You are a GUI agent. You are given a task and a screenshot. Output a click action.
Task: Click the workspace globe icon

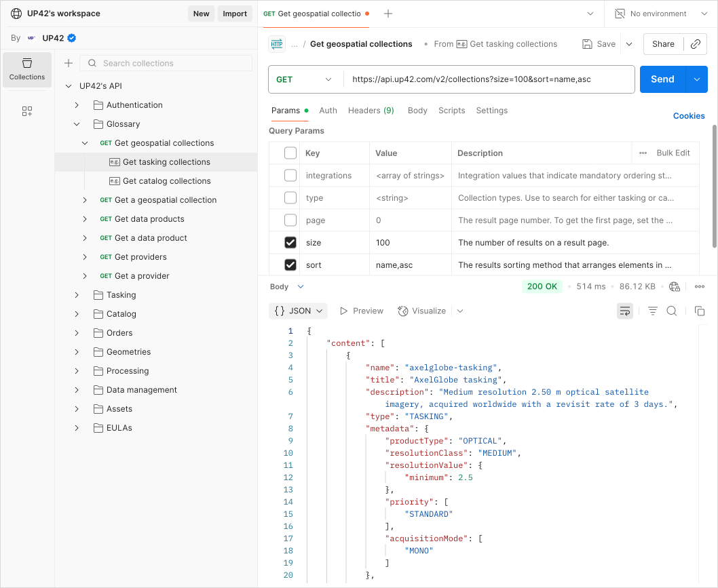[x=16, y=14]
